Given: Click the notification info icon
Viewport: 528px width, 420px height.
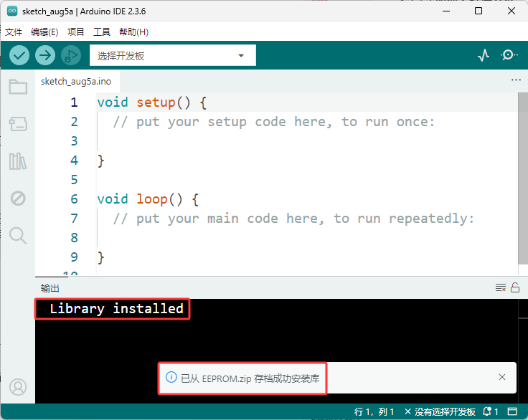Looking at the screenshot, I should [171, 377].
